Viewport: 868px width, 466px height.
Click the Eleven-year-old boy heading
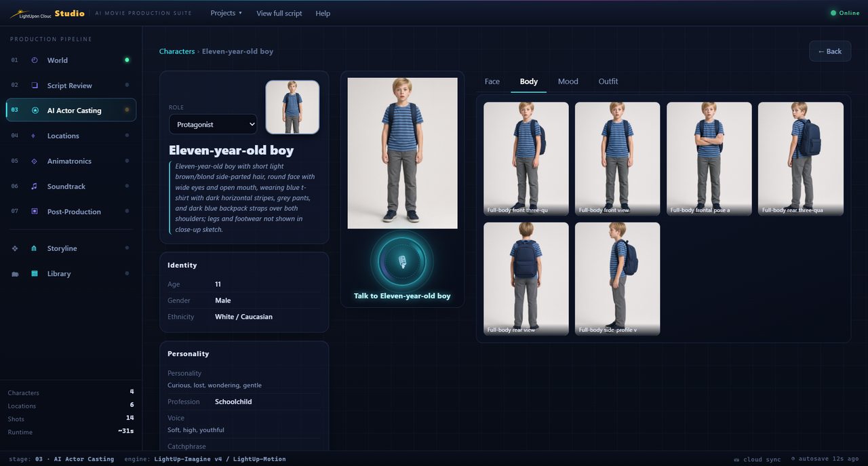pos(231,151)
